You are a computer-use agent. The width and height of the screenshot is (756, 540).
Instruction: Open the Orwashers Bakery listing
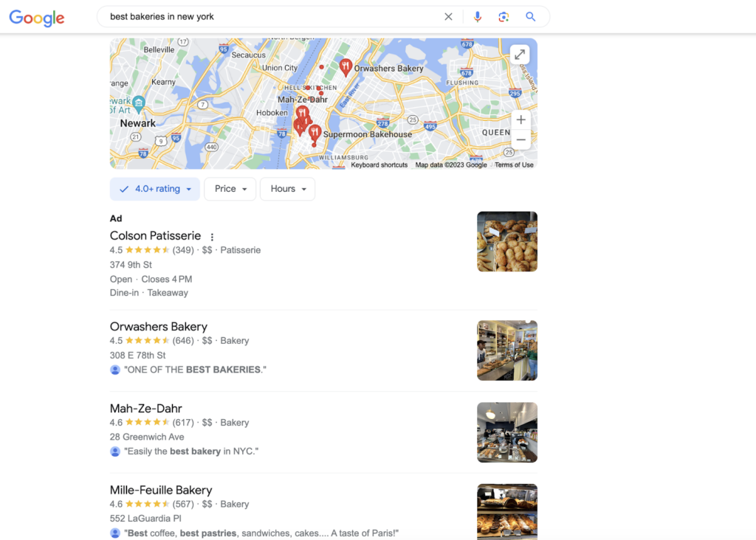click(x=159, y=327)
